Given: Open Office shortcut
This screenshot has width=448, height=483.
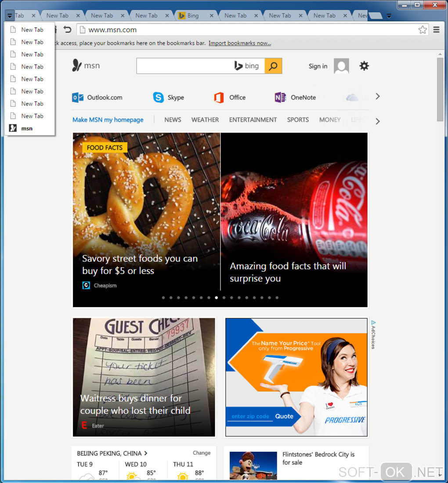Looking at the screenshot, I should click(x=230, y=97).
